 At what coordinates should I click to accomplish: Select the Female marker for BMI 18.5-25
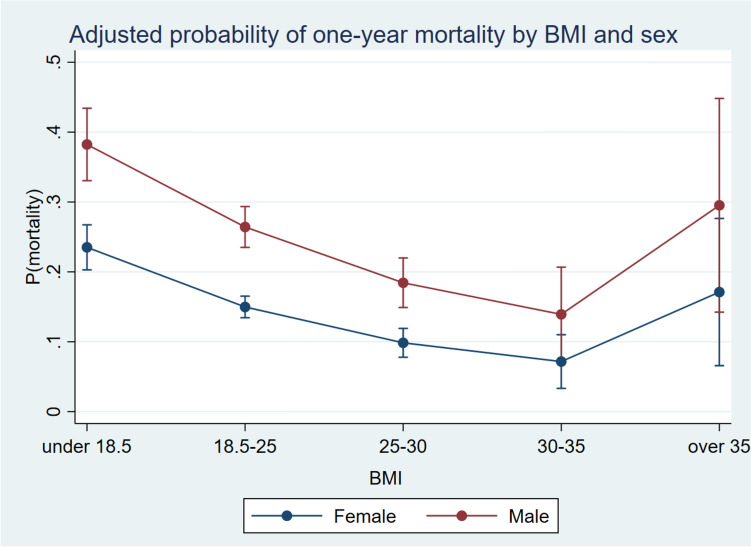[x=244, y=307]
